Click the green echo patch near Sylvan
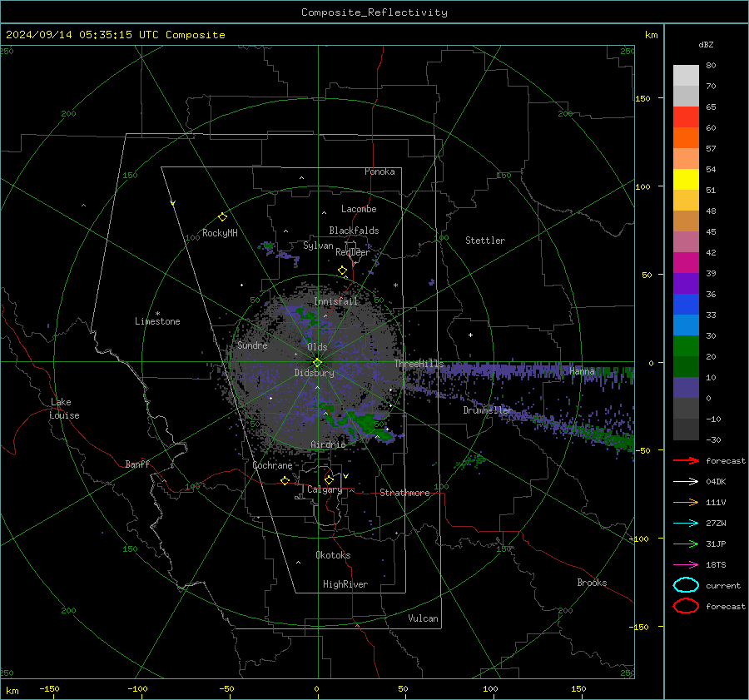The height and width of the screenshot is (700, 749). 269,246
